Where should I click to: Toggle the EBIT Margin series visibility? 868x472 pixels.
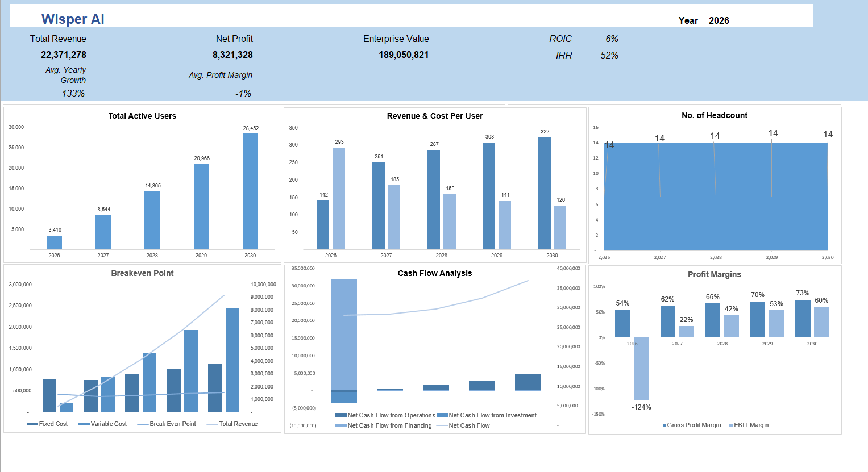[749, 425]
